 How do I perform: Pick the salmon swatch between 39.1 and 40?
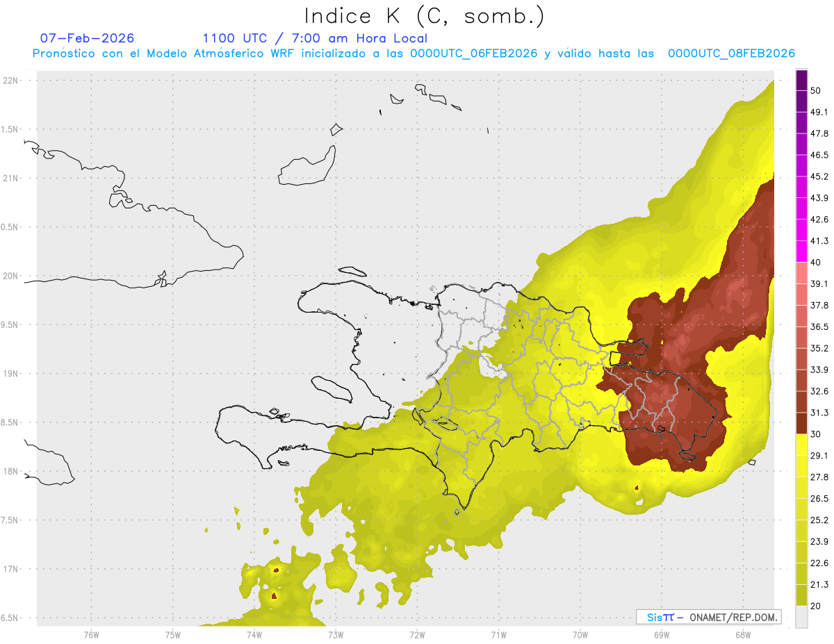click(x=801, y=273)
